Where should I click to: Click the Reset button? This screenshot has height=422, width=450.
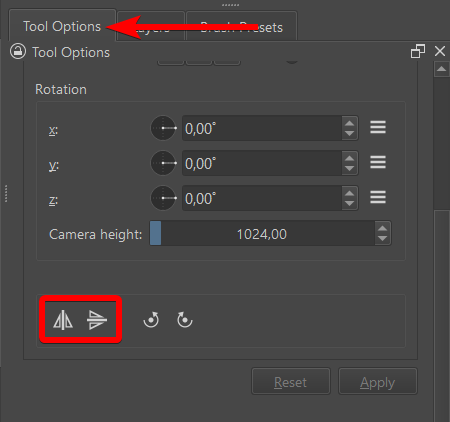[291, 382]
